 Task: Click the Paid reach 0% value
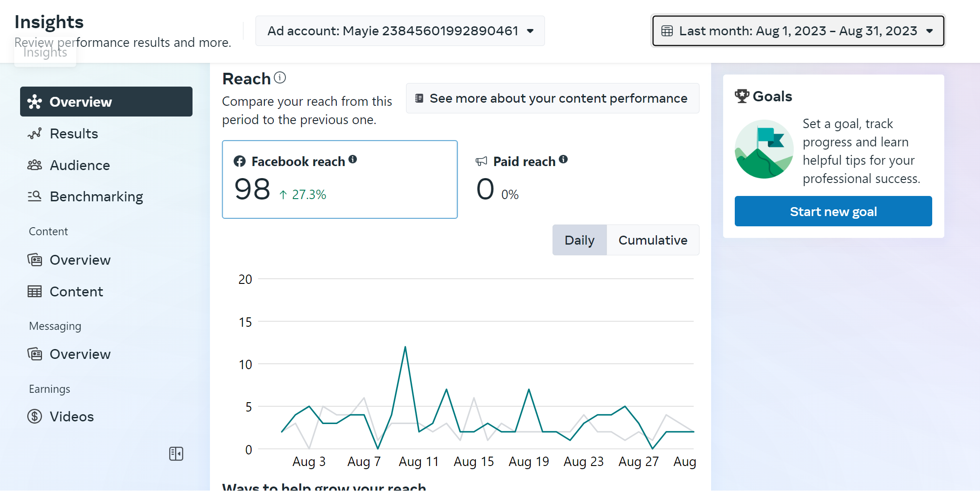point(510,195)
